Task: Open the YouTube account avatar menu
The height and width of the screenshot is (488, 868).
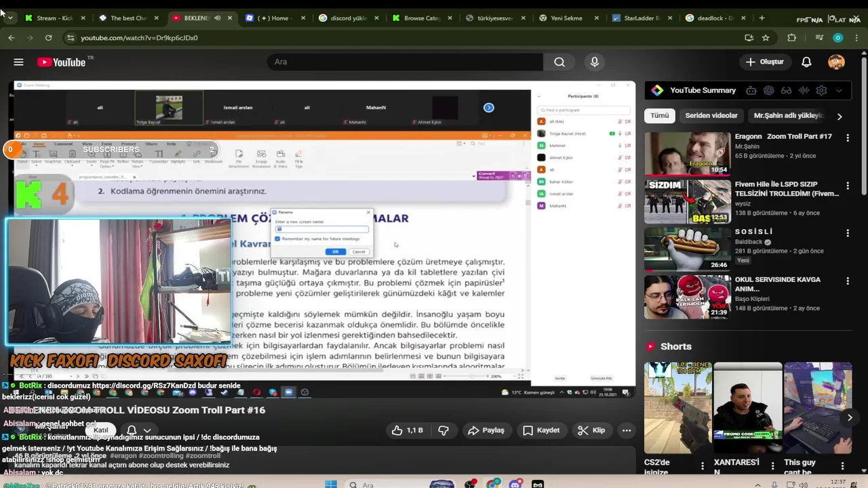Action: pos(836,62)
